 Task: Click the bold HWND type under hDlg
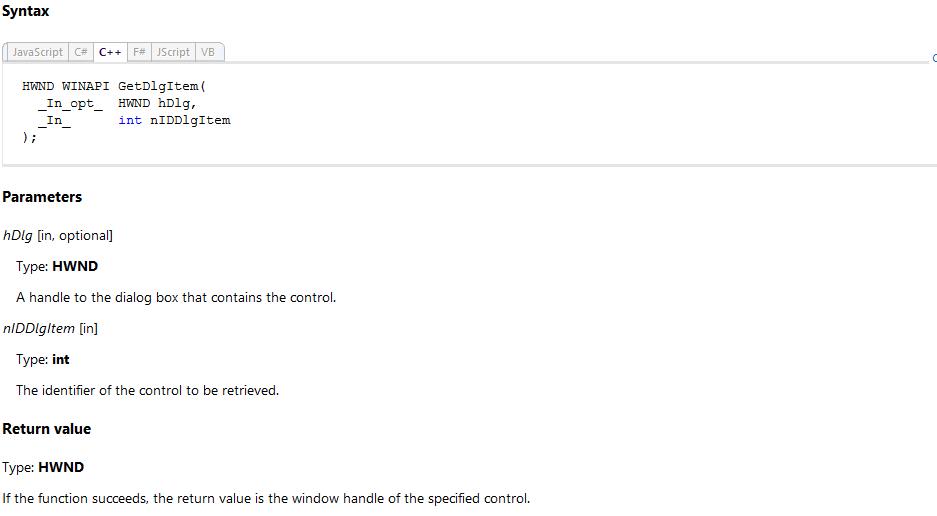(x=75, y=266)
